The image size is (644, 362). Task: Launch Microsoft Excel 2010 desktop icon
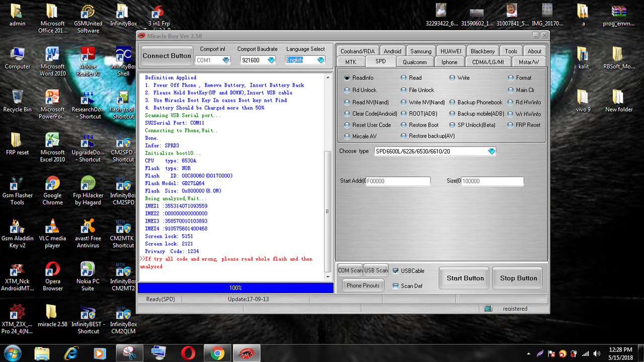(x=53, y=147)
